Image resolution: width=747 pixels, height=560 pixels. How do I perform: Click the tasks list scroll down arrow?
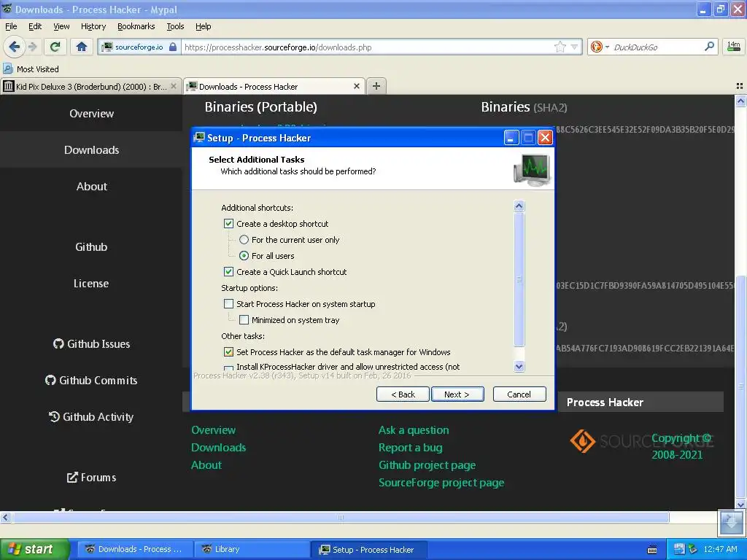click(x=519, y=366)
